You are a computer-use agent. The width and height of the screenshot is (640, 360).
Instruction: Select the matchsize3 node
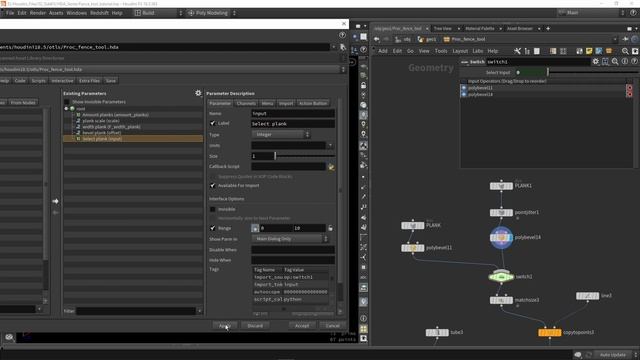coord(501,300)
